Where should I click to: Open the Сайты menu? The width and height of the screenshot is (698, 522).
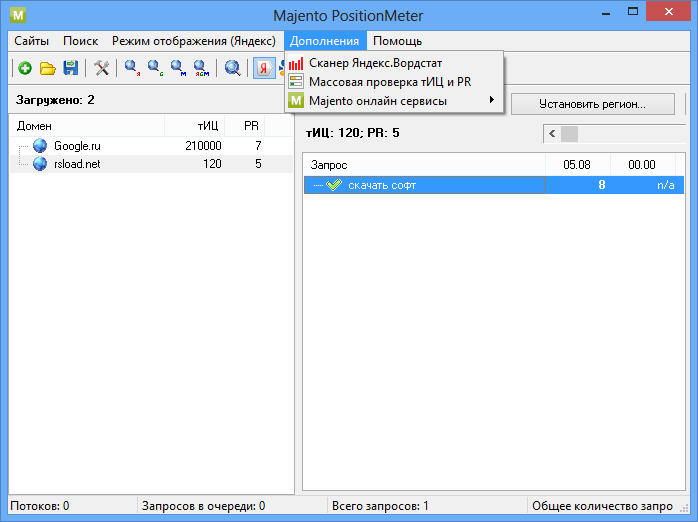coord(31,41)
